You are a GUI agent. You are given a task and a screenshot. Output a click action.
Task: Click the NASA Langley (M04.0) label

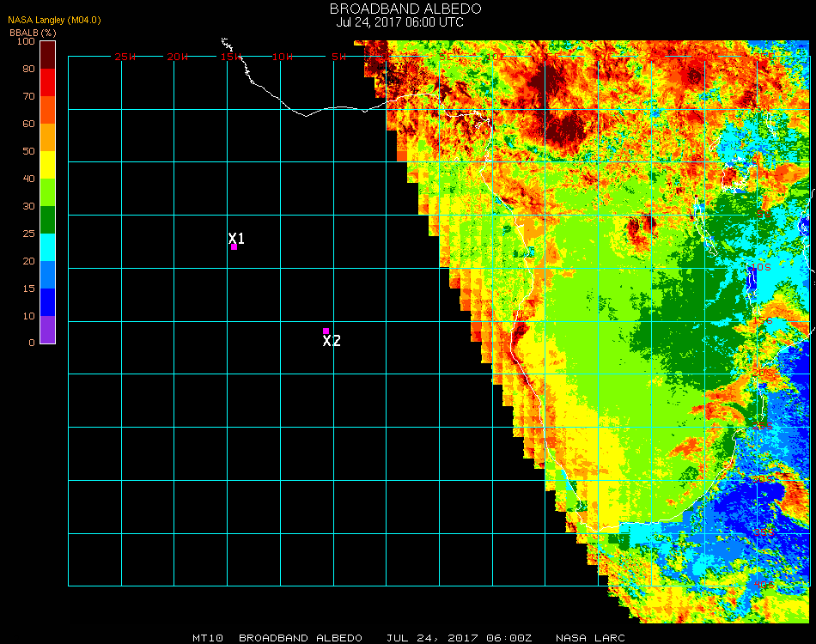click(x=54, y=20)
